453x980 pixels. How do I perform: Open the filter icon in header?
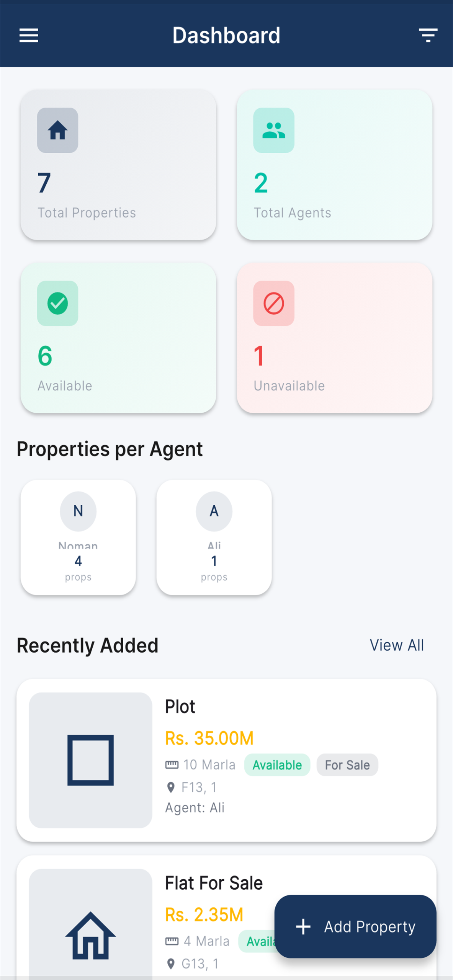click(428, 35)
